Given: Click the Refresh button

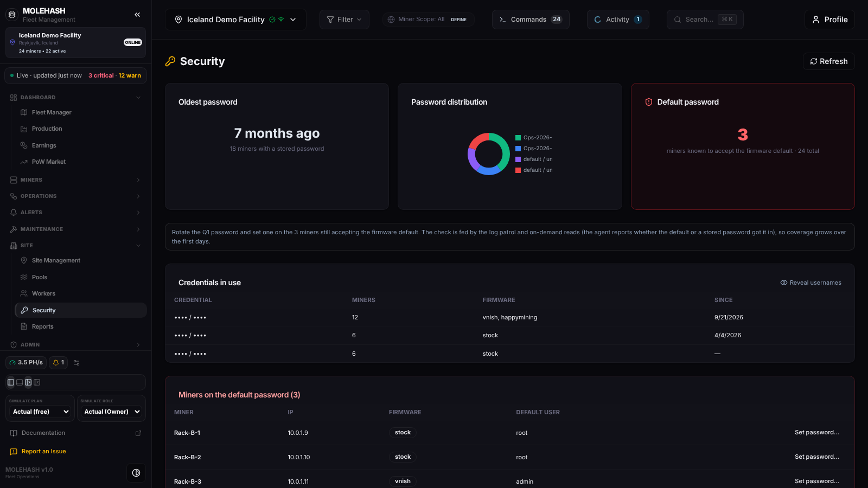Looking at the screenshot, I should point(828,61).
